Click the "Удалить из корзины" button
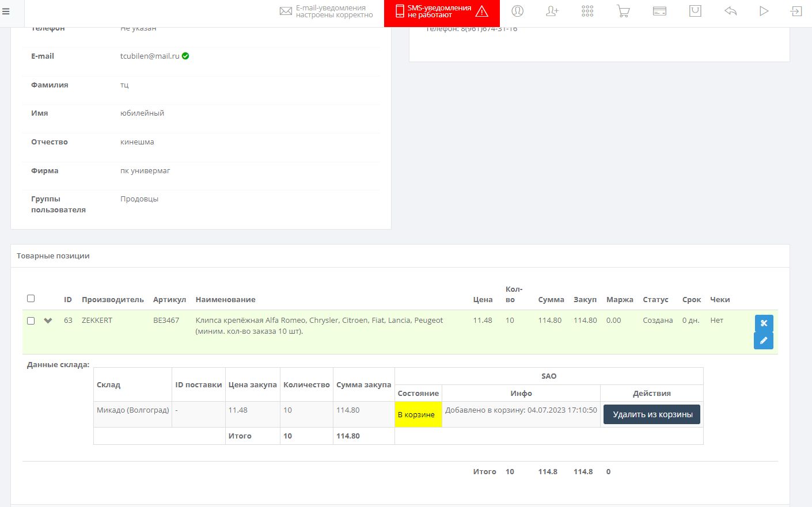812x507 pixels. tap(652, 414)
